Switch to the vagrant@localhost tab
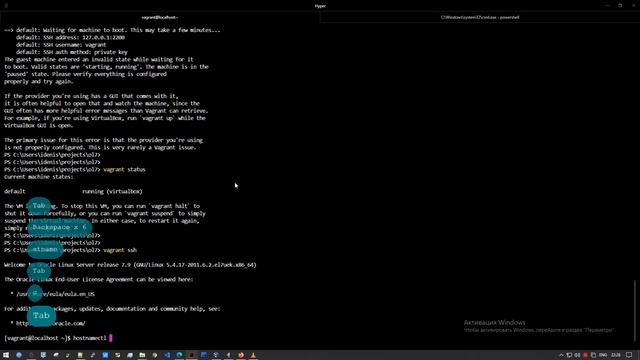The image size is (640, 360). pyautogui.click(x=160, y=18)
